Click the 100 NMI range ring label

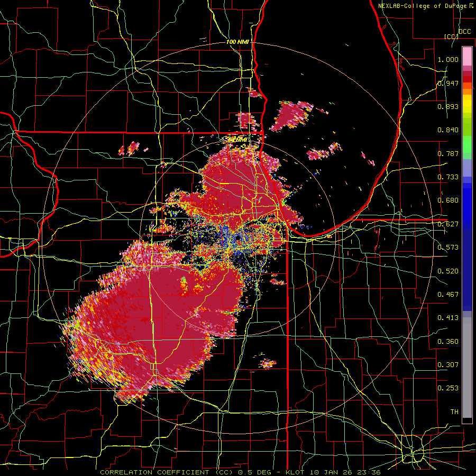click(x=237, y=42)
